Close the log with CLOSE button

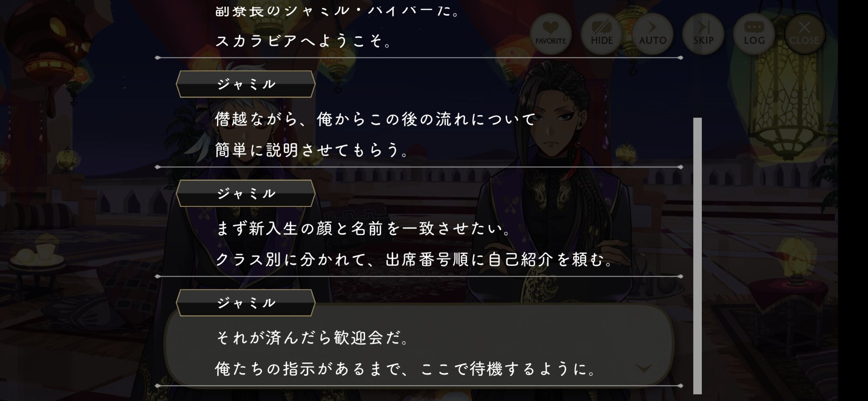pos(804,34)
